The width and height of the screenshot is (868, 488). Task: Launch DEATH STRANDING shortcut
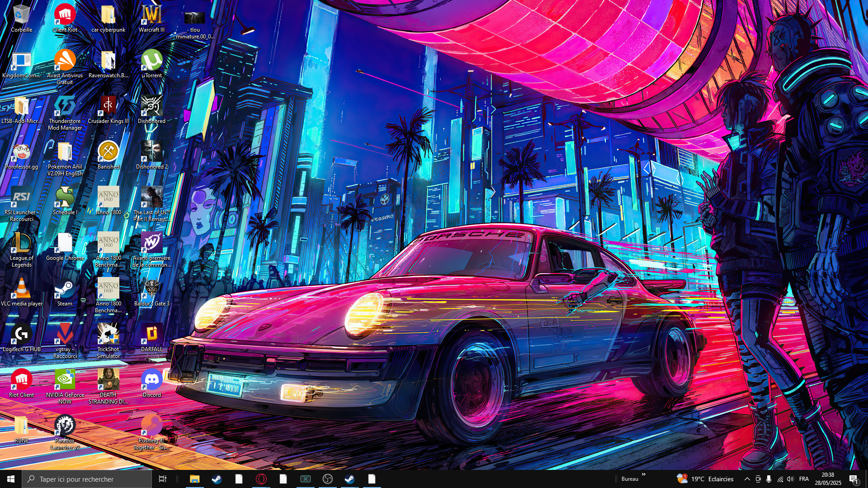pos(108,387)
